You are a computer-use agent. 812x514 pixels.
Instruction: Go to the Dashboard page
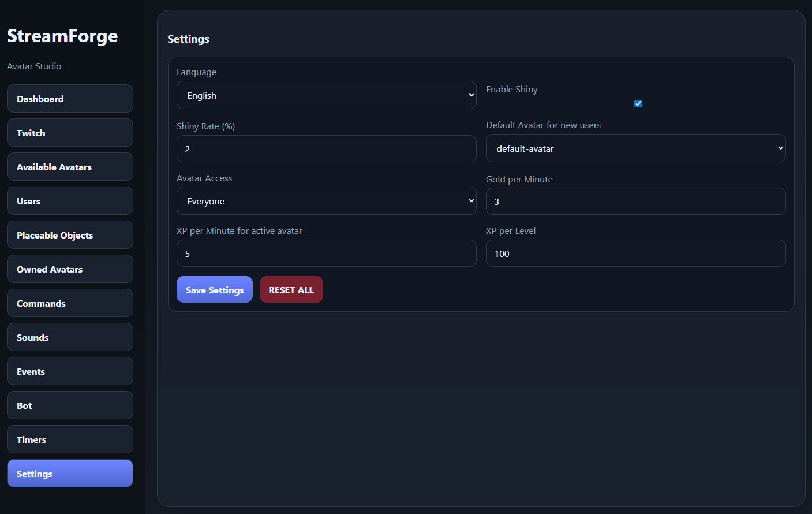(70, 99)
